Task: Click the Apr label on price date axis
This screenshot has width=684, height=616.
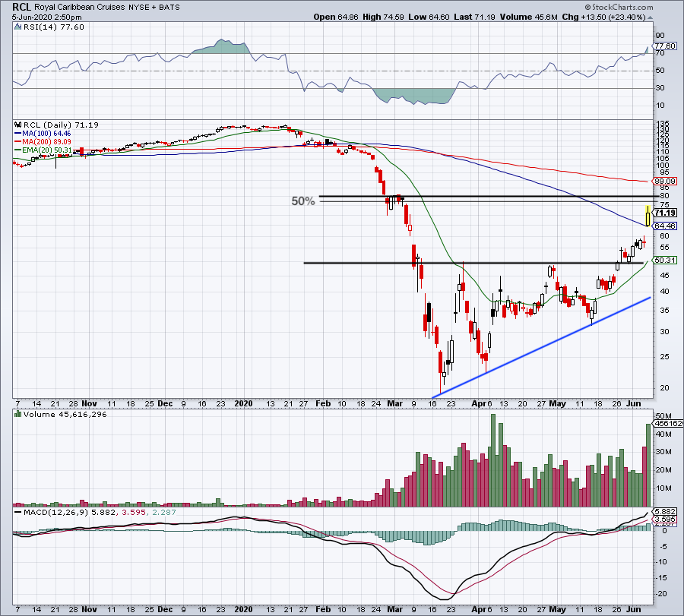Action: point(479,403)
